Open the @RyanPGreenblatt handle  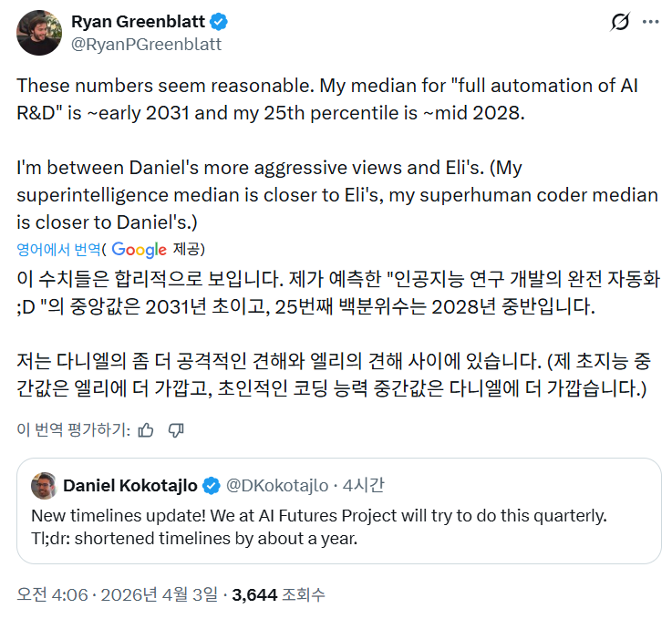click(145, 43)
